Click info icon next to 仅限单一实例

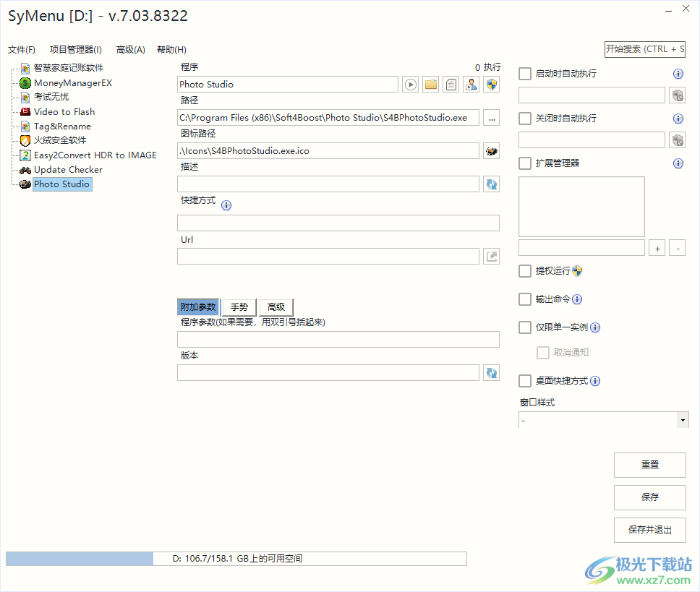pyautogui.click(x=595, y=327)
